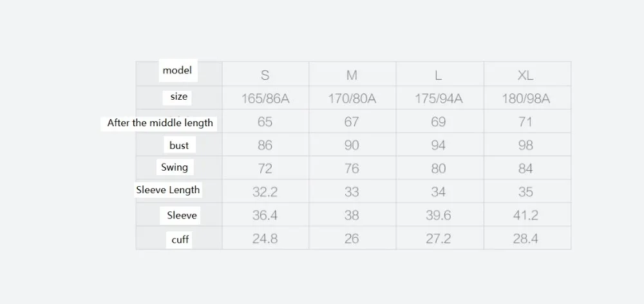Image resolution: width=644 pixels, height=304 pixels.
Task: Click the 165/86A size cell
Action: pos(265,99)
